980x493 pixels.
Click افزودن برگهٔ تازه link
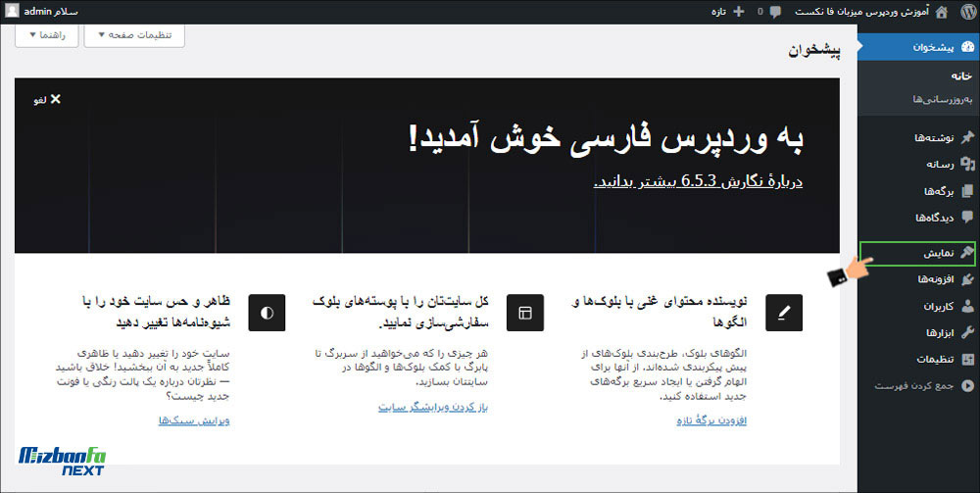[x=711, y=420]
